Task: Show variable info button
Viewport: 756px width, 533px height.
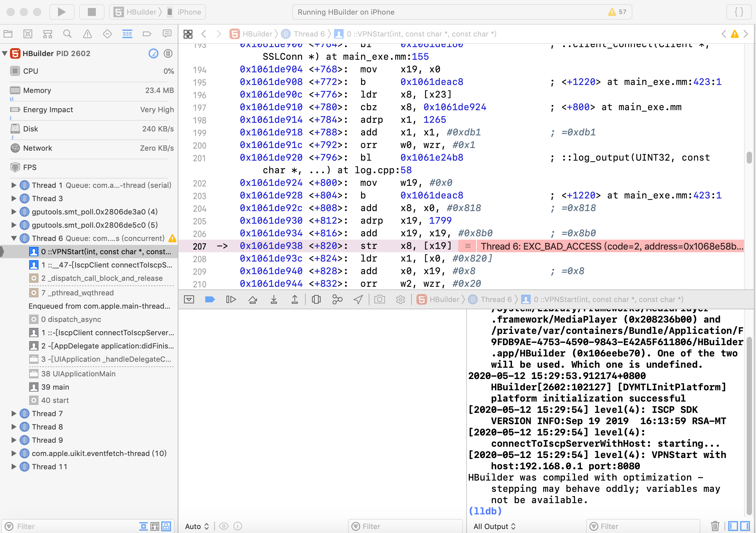Action: click(238, 526)
